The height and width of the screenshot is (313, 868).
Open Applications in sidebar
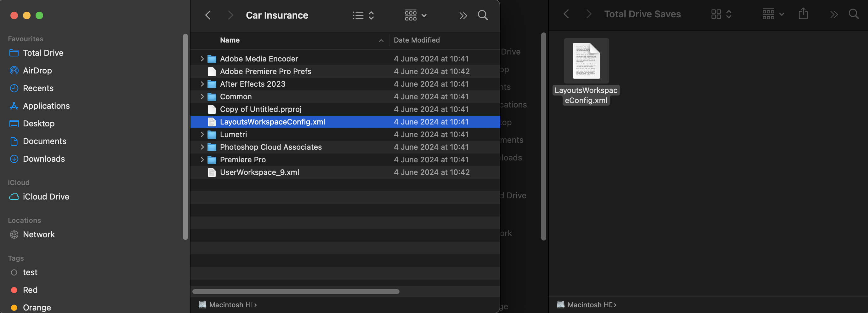[x=46, y=106]
